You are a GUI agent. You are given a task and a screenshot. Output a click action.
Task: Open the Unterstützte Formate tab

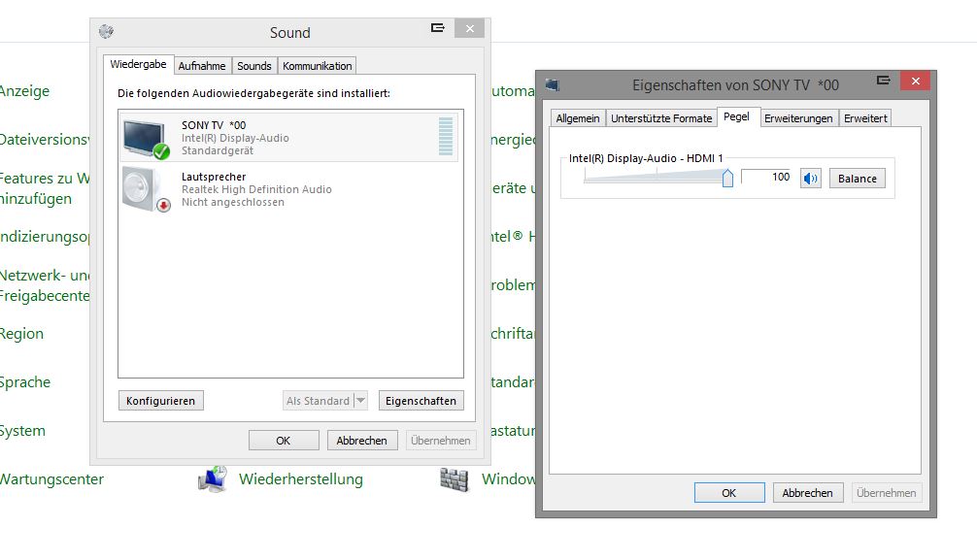[661, 118]
